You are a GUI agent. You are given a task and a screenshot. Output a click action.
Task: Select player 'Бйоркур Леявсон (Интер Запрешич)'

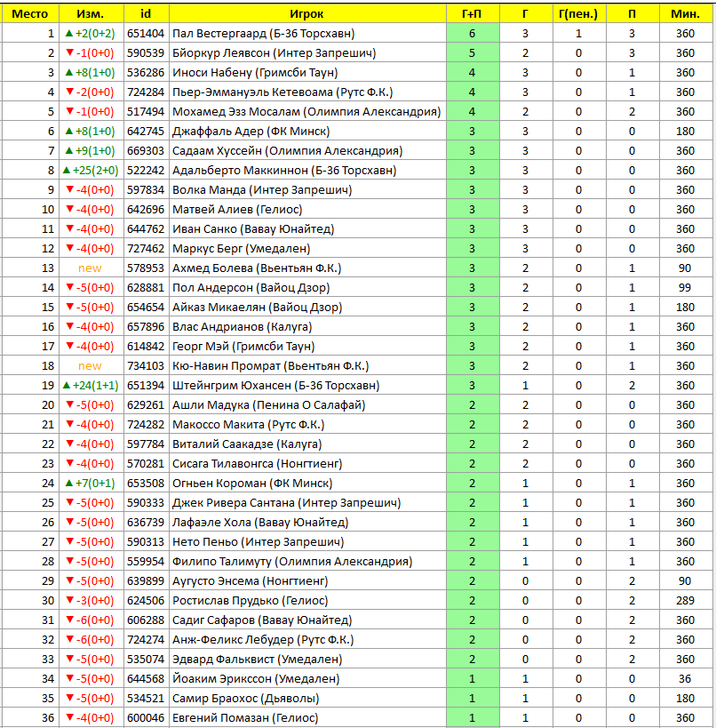tap(274, 53)
